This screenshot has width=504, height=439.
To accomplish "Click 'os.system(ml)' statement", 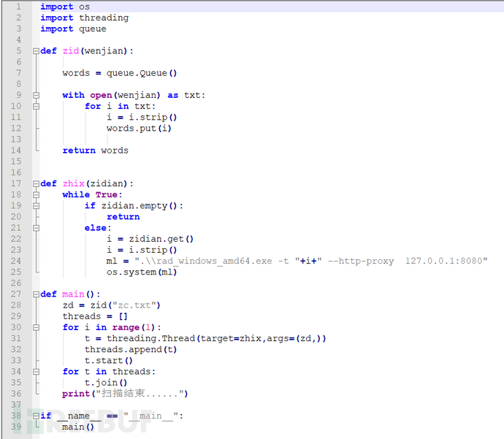I will 142,272.
